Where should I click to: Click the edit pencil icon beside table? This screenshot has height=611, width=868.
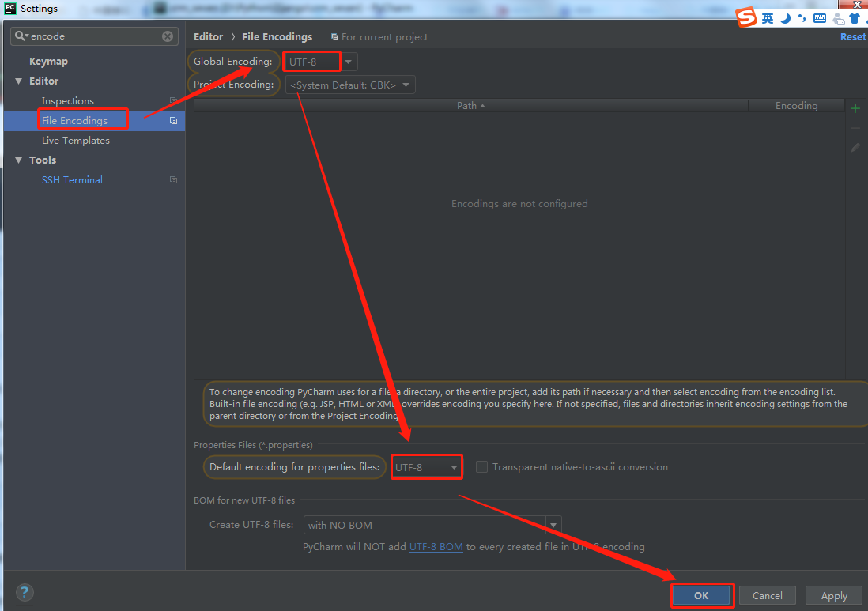coord(855,148)
